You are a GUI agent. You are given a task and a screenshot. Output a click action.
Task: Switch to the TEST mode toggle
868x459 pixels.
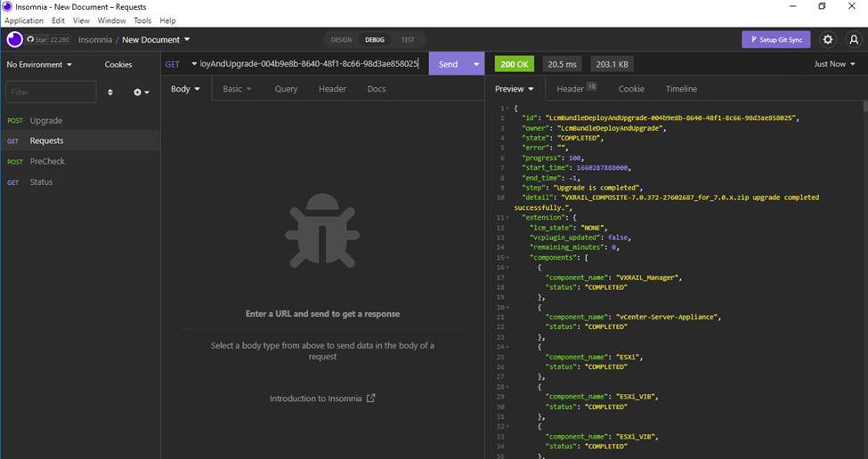(x=408, y=39)
